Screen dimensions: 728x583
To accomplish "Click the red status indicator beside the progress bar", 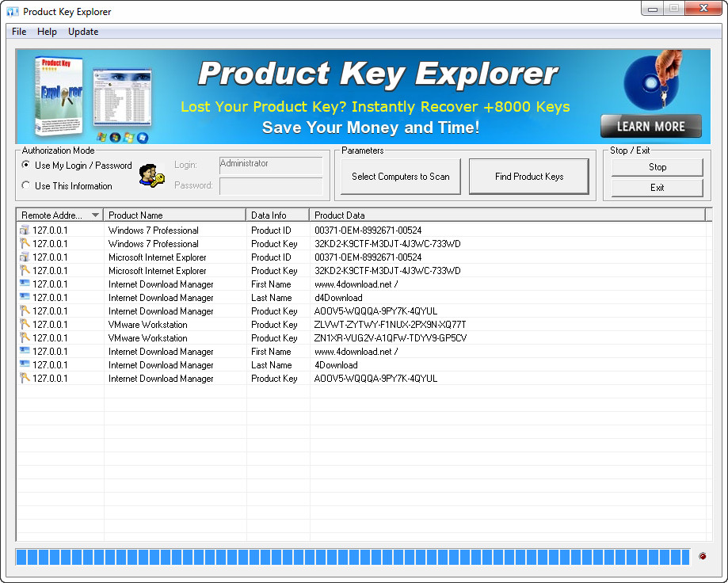I will point(702,556).
